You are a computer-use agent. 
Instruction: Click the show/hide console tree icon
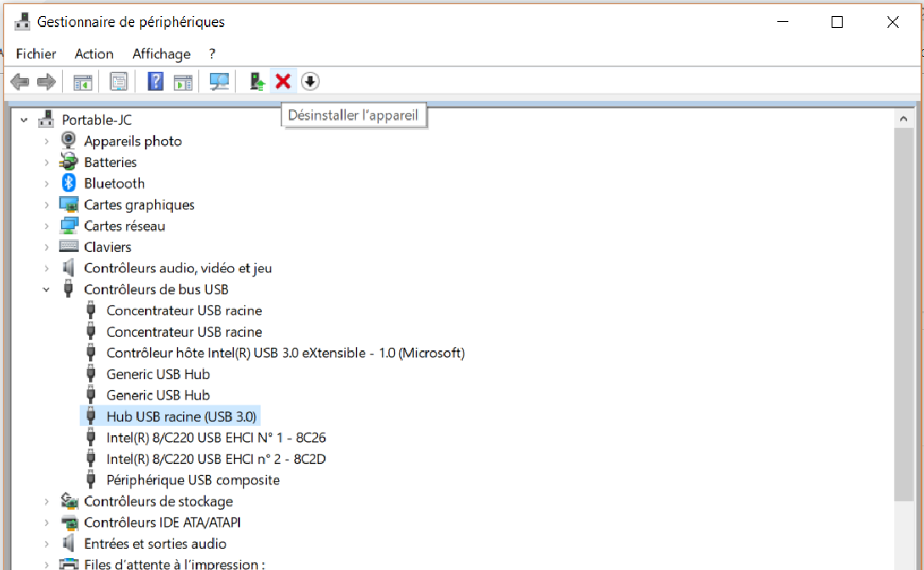click(82, 82)
